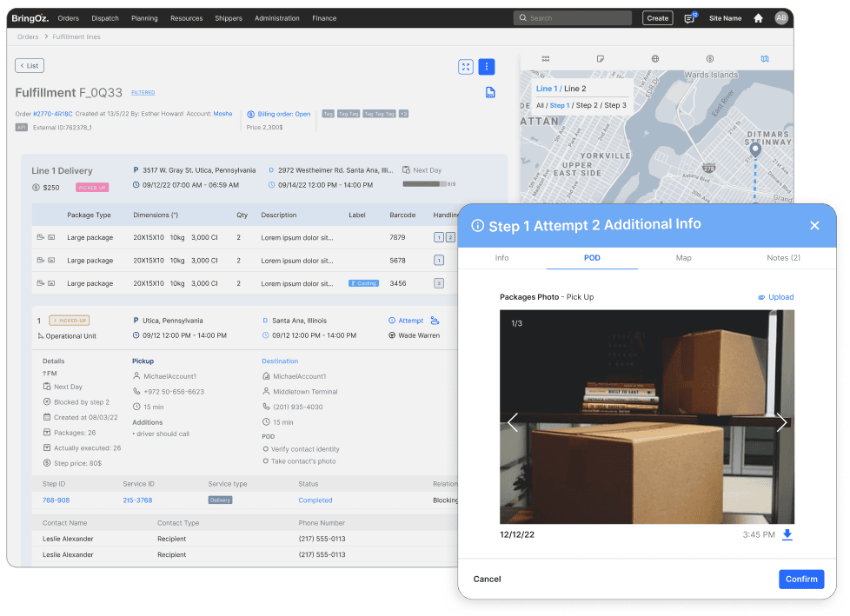Expand fulfillment view to fullscreen
850x616 pixels.
(x=466, y=67)
